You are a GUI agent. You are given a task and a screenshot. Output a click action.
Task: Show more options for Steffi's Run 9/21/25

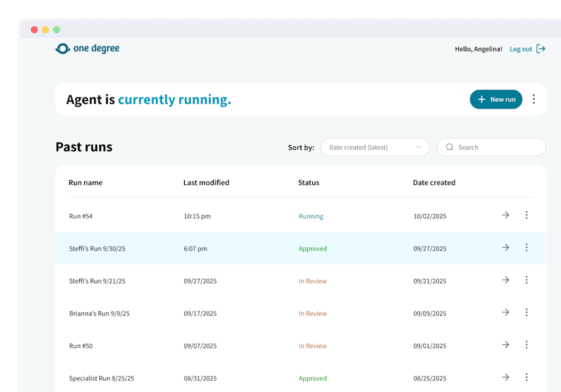pyautogui.click(x=526, y=280)
